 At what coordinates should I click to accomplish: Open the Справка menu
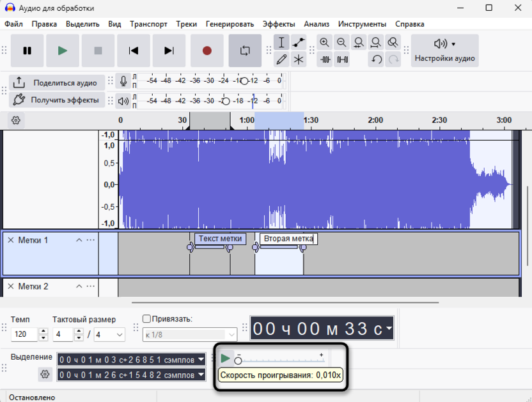point(409,24)
